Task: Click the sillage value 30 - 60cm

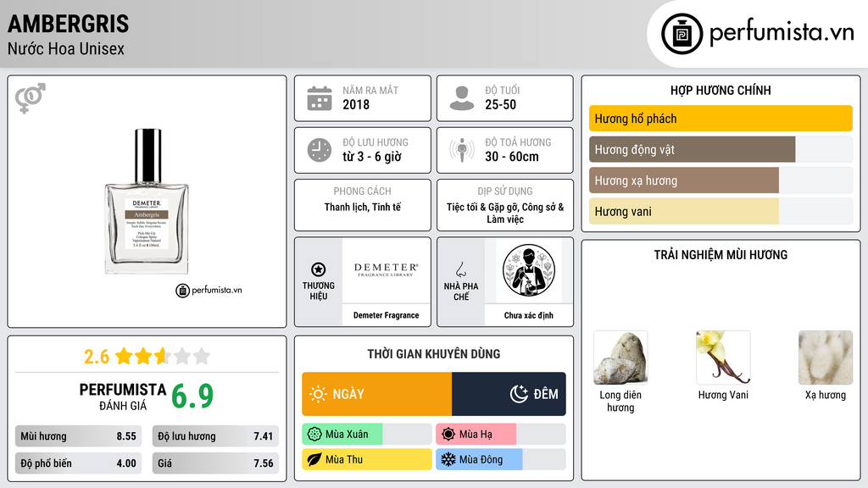Action: tap(512, 157)
